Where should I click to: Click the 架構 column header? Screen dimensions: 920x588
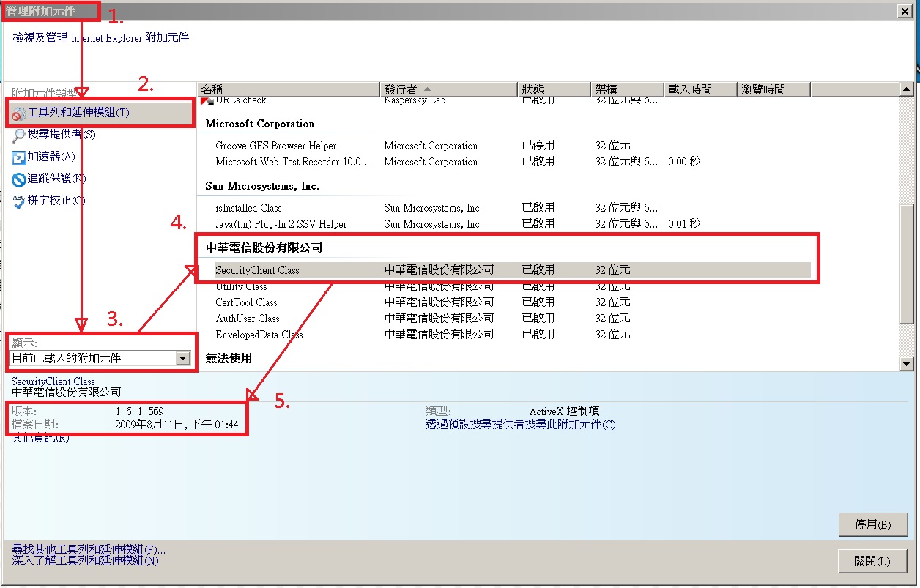[628, 89]
